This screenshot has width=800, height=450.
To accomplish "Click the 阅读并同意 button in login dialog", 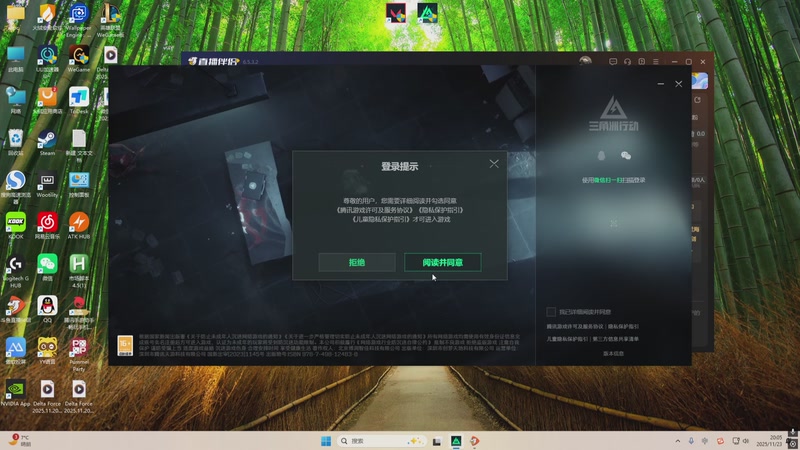I will click(442, 262).
